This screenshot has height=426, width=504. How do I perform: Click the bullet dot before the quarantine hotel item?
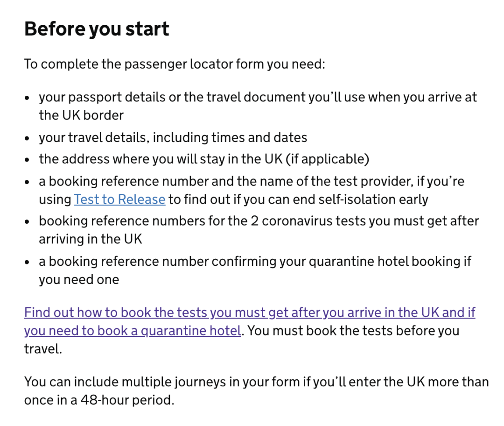tap(28, 262)
